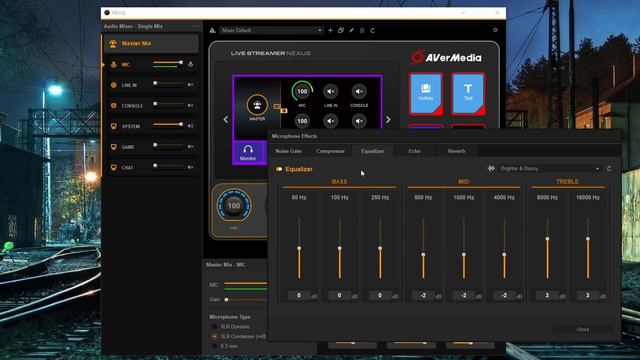Close the Microphone Effects dialog
Screen dimensions: 640x360
click(x=583, y=329)
